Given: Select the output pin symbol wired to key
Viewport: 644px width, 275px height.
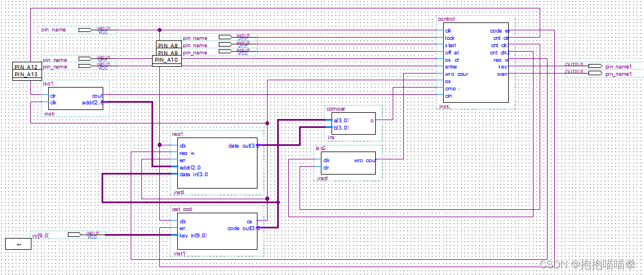Looking at the screenshot, I should (595, 66).
